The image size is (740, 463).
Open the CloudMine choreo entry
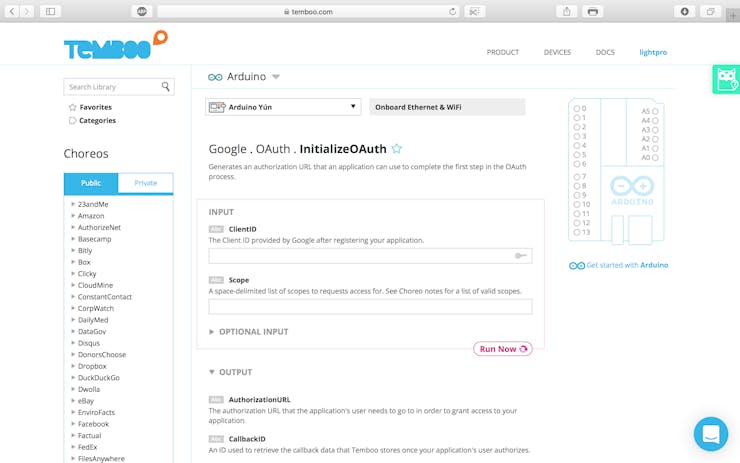95,285
